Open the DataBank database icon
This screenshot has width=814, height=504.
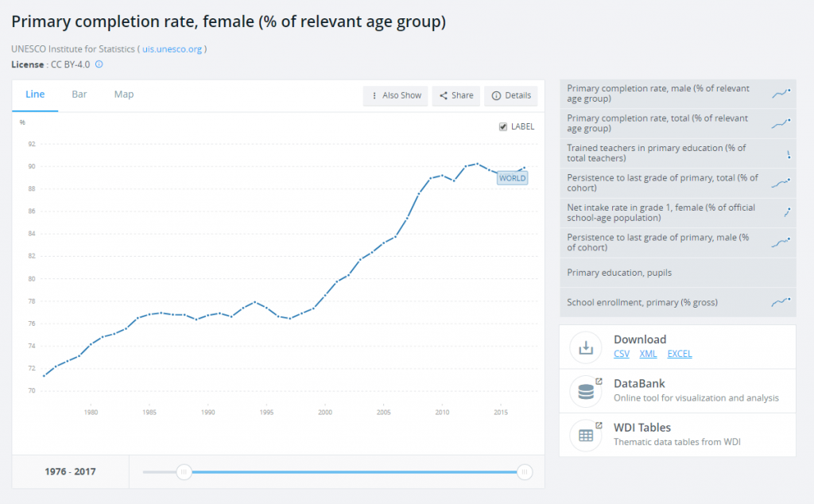[x=586, y=391]
